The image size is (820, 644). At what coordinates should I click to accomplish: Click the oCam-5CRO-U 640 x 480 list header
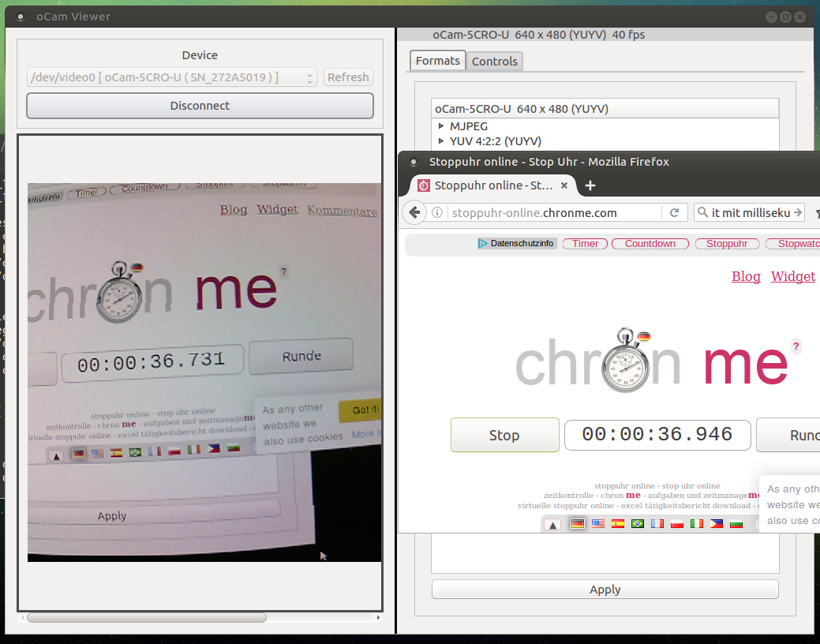[605, 109]
